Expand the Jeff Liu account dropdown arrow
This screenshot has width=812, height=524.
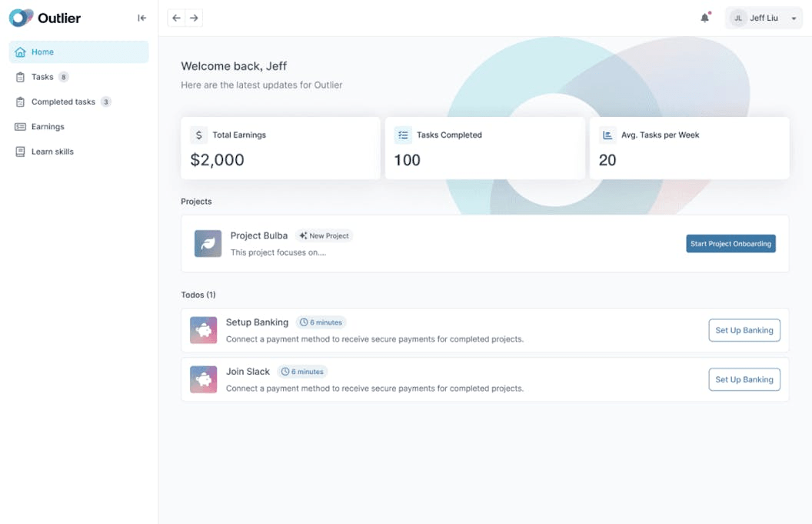tap(794, 18)
